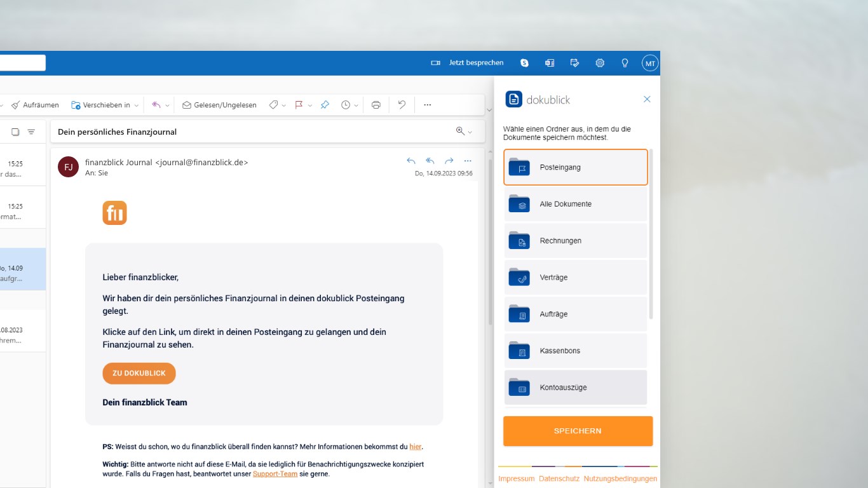Viewport: 868px width, 488px height.
Task: Expand the reply options arrow in toolbar
Action: click(x=168, y=105)
